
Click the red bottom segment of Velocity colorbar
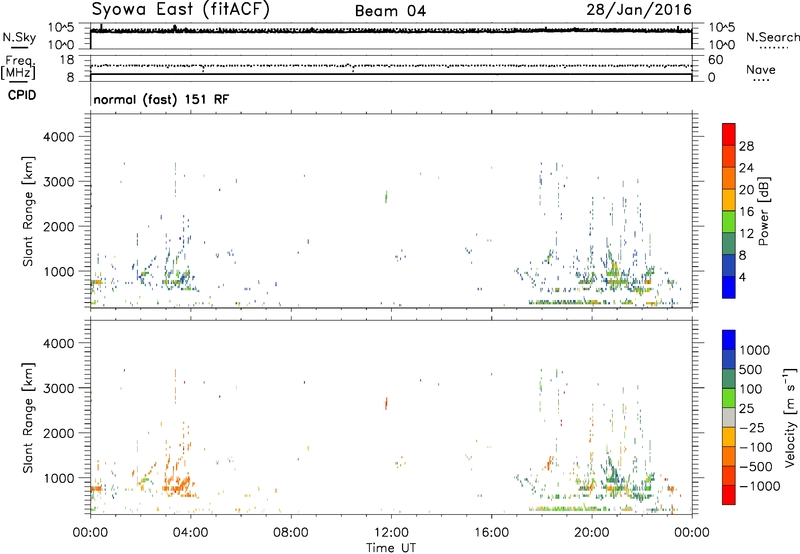pyautogui.click(x=729, y=495)
